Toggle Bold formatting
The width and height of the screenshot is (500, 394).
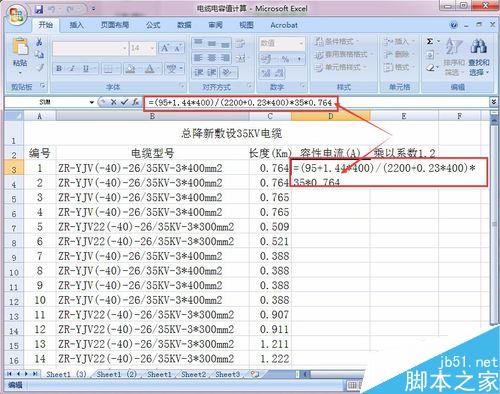point(59,69)
